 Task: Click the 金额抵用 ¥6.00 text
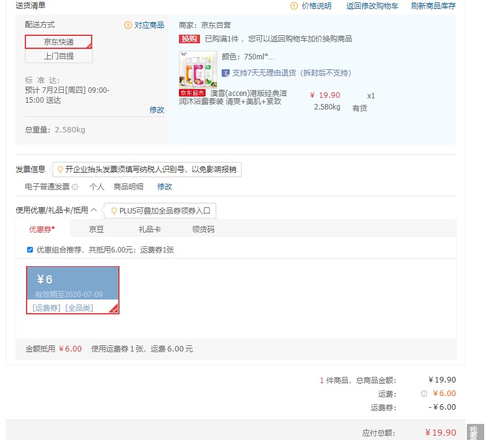pyautogui.click(x=54, y=349)
